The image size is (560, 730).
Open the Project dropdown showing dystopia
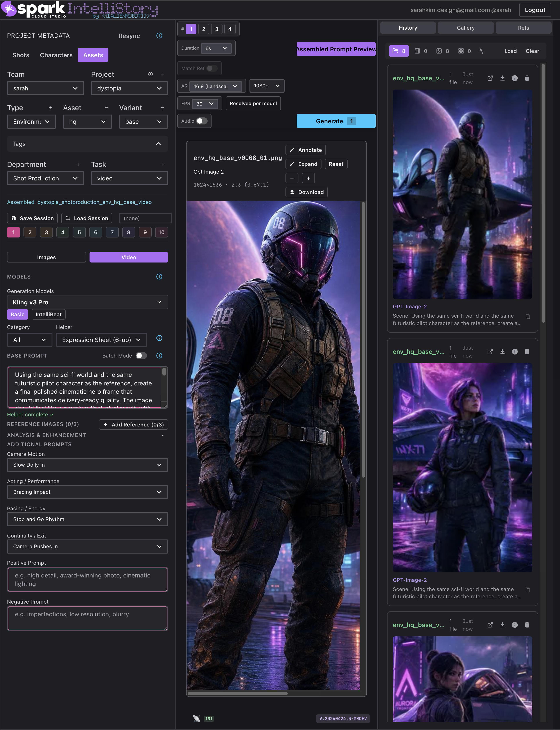pos(129,88)
